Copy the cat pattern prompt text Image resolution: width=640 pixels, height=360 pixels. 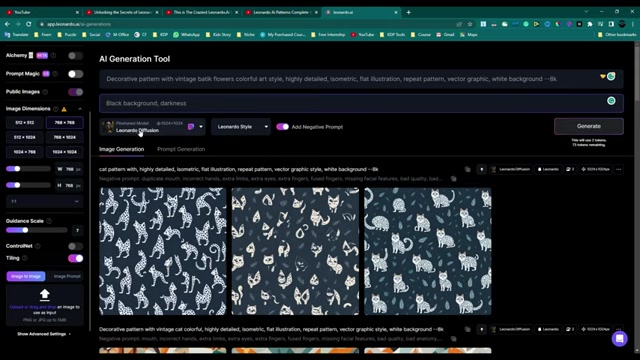click(x=468, y=169)
